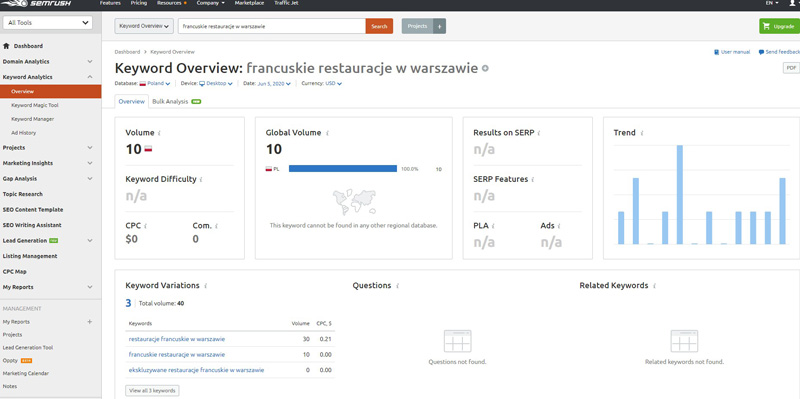The height and width of the screenshot is (399, 800).
Task: Click info icon next to CPC
Action: 145,226
